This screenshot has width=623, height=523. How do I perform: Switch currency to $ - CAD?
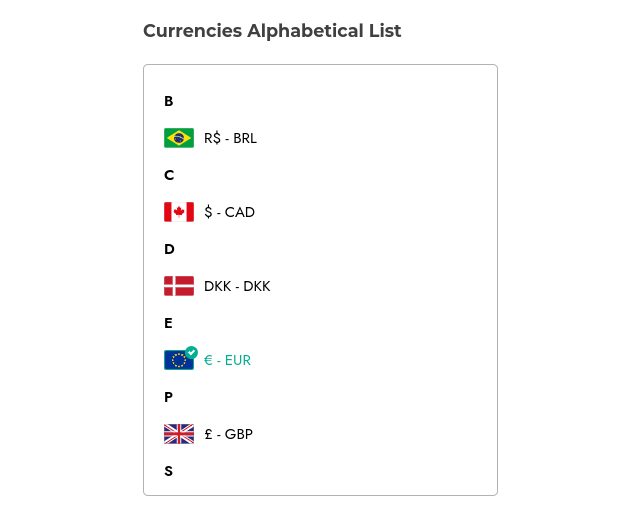[x=229, y=212]
